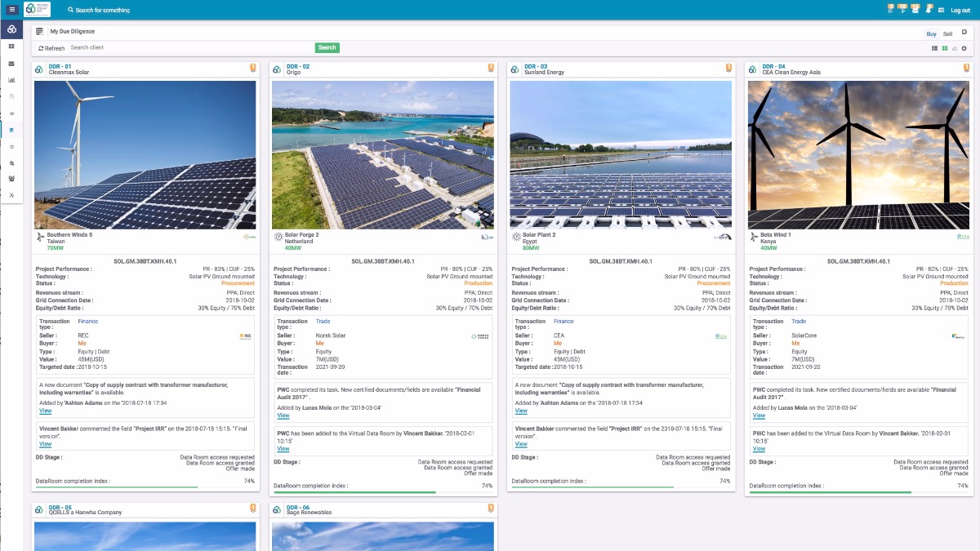Open the briefcase icon in the sidebar

tap(11, 96)
